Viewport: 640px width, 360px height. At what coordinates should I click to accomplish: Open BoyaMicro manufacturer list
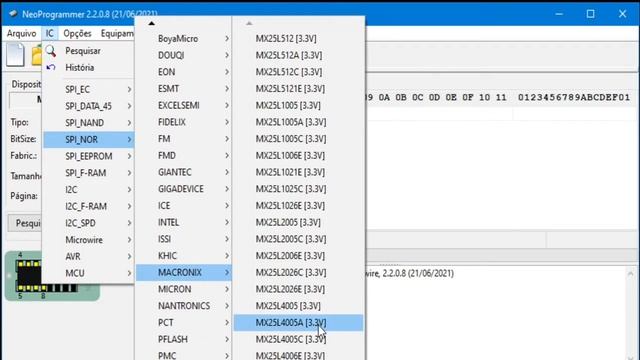point(184,38)
